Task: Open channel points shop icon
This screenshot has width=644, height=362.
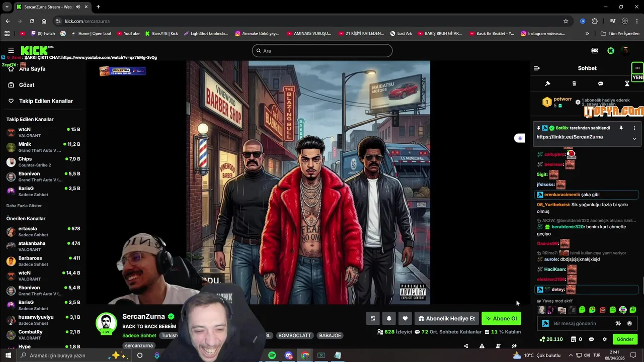Action: pyautogui.click(x=573, y=339)
